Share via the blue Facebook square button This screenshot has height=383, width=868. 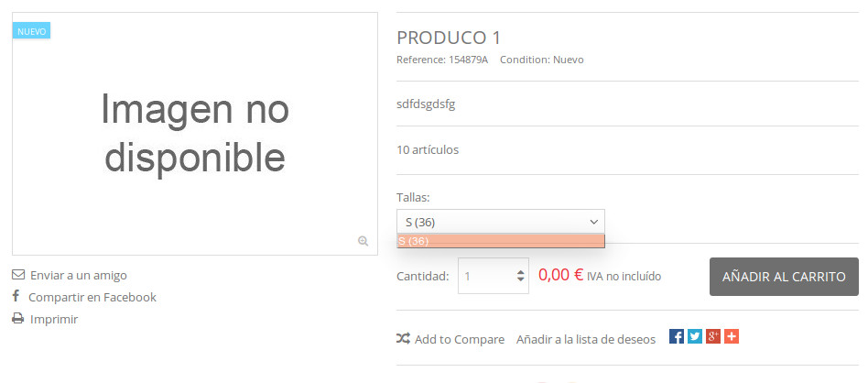click(x=677, y=336)
